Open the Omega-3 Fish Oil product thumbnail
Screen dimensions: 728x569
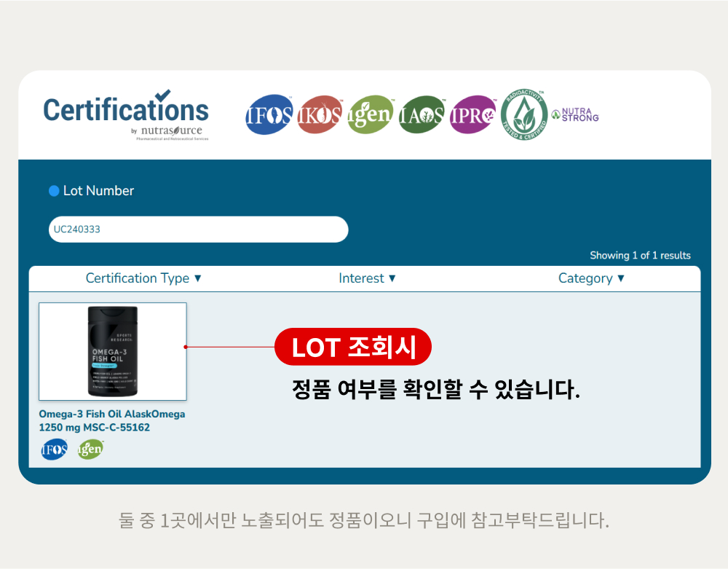point(113,352)
